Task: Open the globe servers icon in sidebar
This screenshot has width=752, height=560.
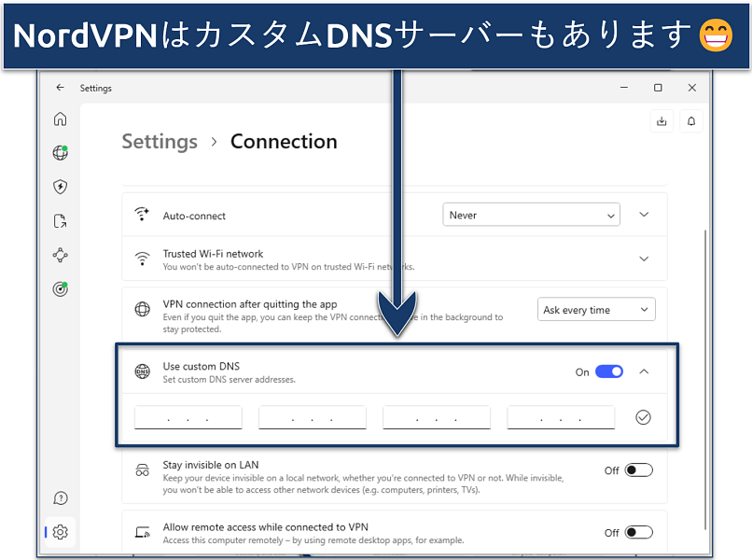Action: pyautogui.click(x=61, y=153)
